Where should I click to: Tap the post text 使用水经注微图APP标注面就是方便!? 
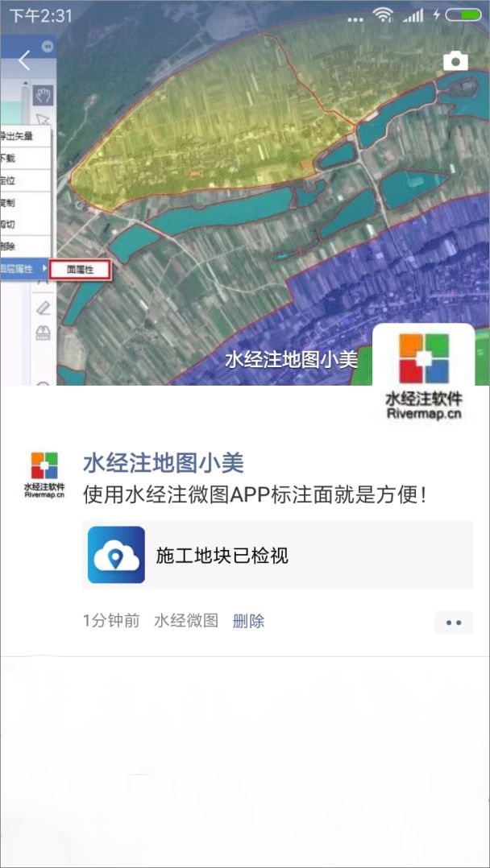pos(255,495)
